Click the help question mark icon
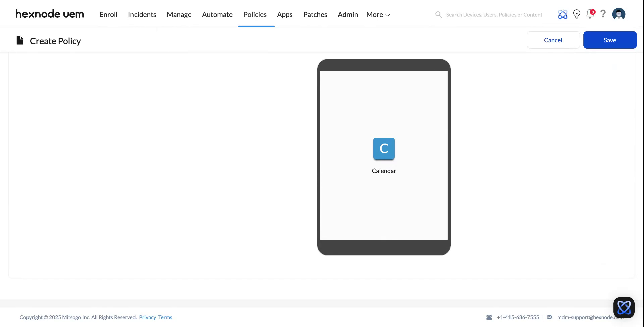644x327 pixels. [603, 14]
